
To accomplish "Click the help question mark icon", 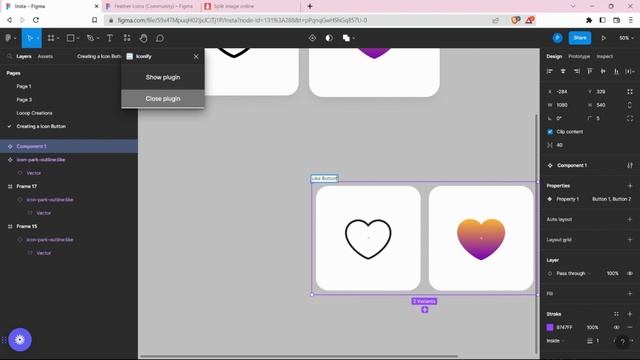I will pos(622,342).
